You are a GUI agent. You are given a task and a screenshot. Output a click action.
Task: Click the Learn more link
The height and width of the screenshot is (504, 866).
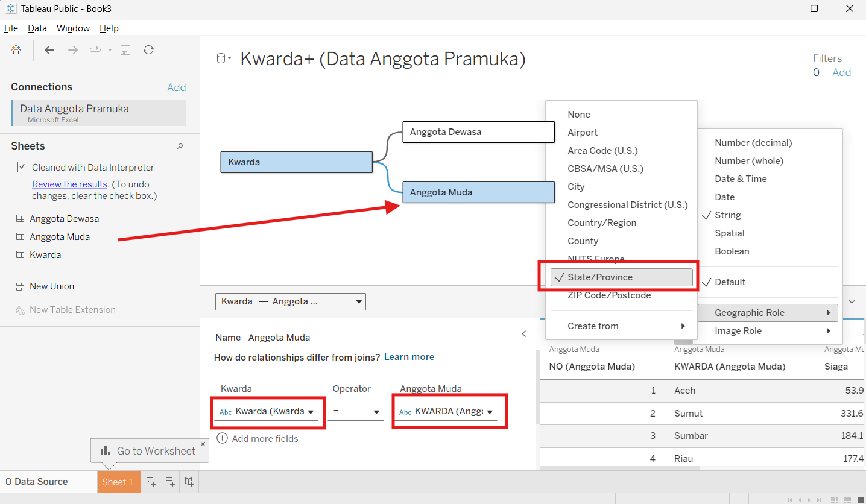(409, 357)
